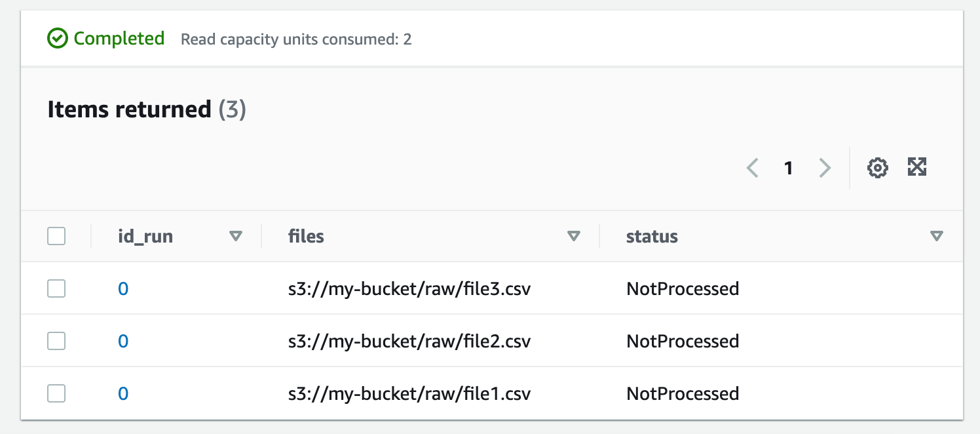Open id_run link for file2.csv item
Viewport: 980px width, 434px height.
tap(123, 341)
